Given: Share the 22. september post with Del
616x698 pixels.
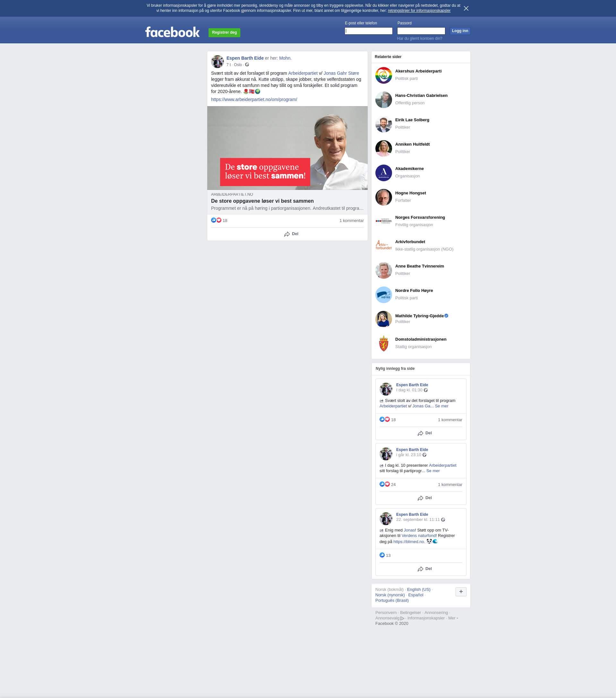Looking at the screenshot, I should tap(424, 569).
